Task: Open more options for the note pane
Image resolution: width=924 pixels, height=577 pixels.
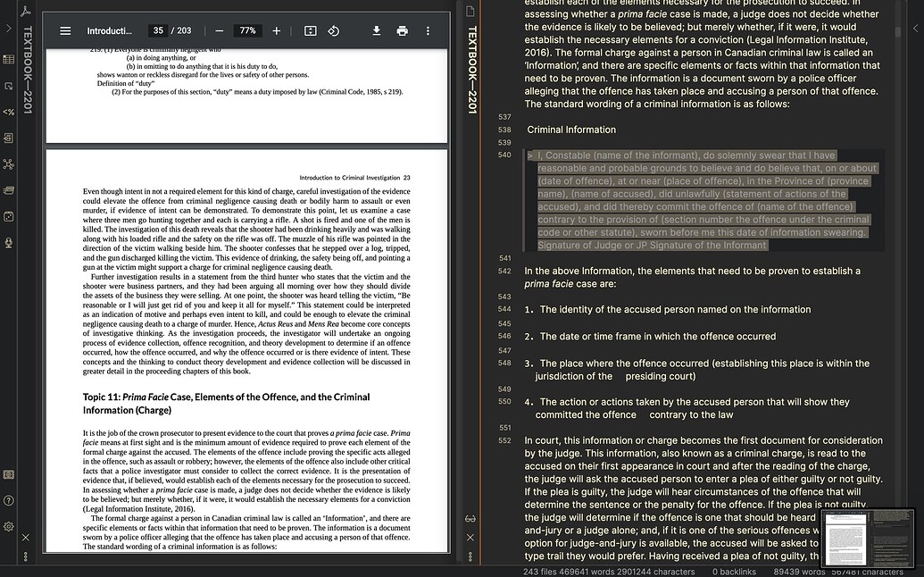Action: click(x=470, y=556)
